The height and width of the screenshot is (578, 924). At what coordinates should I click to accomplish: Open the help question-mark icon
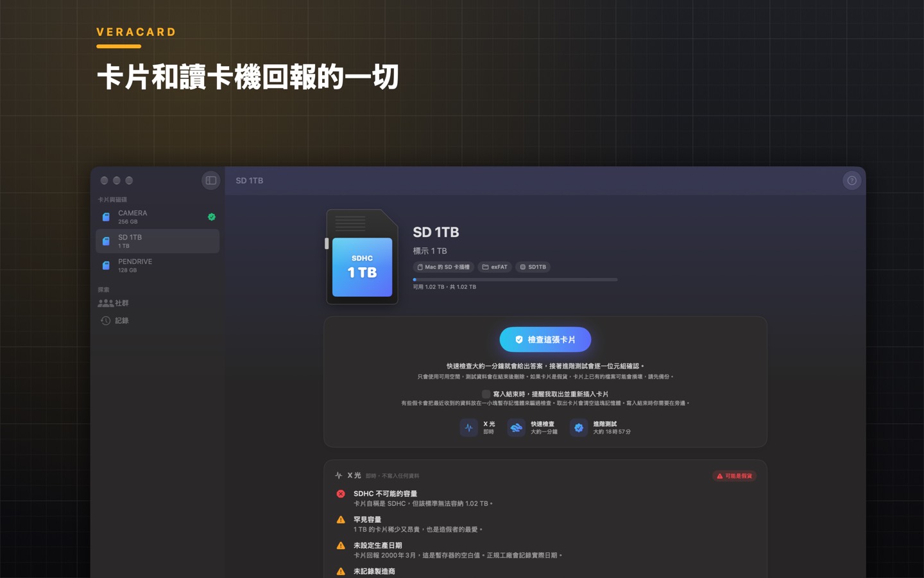tap(851, 180)
